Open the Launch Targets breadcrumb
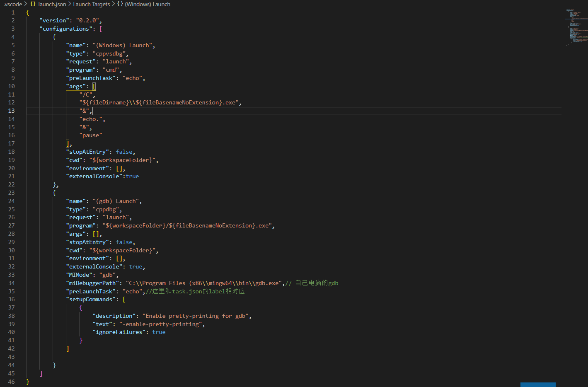Screen dimensions: 588x387 [92, 4]
